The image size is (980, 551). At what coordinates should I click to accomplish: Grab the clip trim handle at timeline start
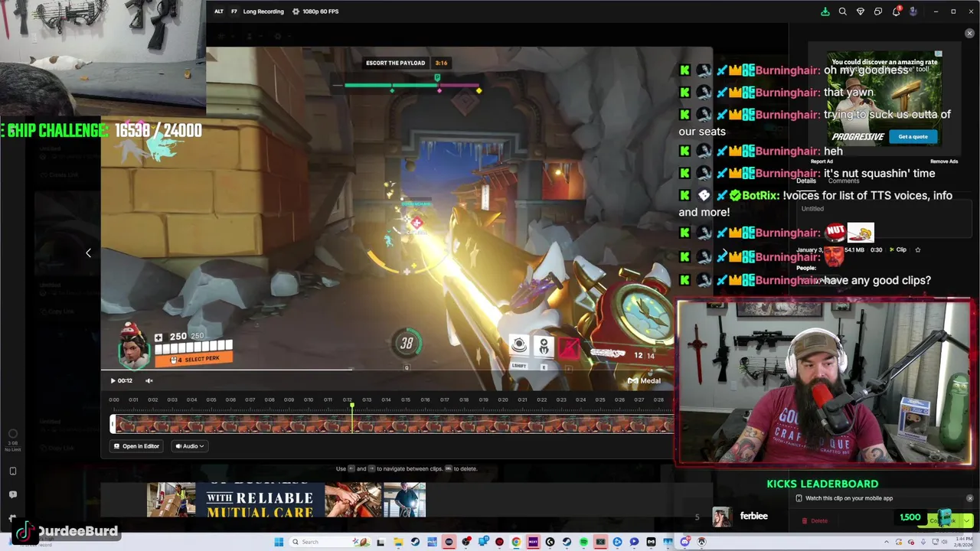tap(113, 423)
